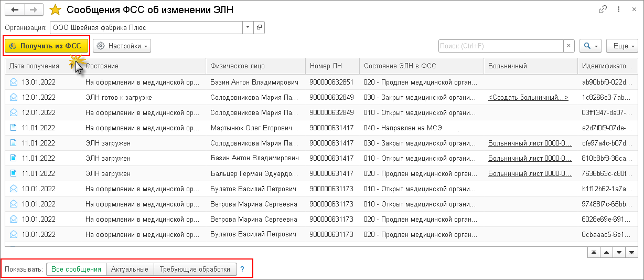Add form to favorites with star icon
The image size is (644, 280).
pyautogui.click(x=55, y=10)
